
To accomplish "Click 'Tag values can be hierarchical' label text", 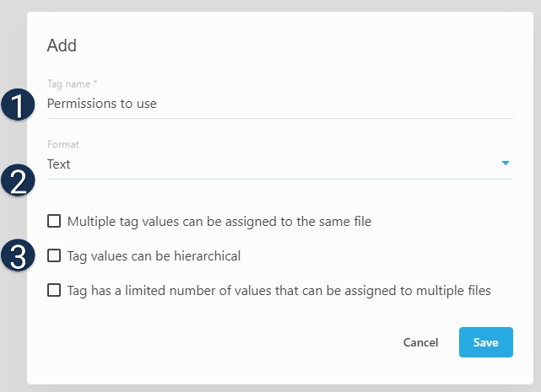I will [154, 255].
